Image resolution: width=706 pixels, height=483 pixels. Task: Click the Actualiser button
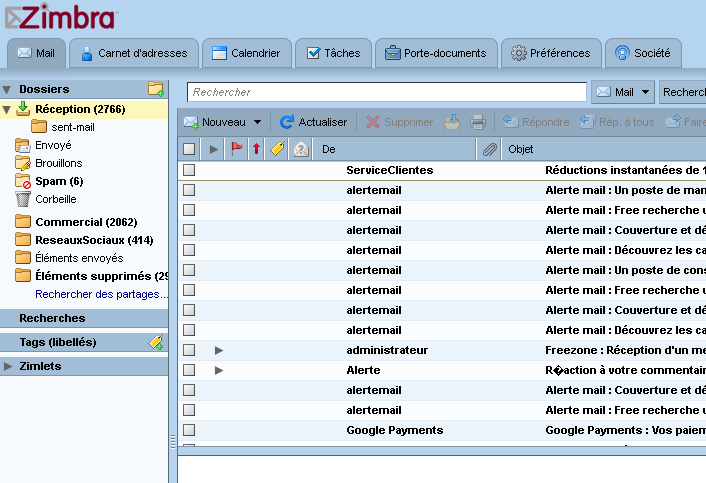[x=313, y=122]
